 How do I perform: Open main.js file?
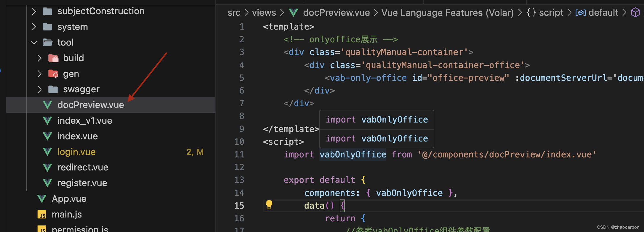[x=111, y=215]
